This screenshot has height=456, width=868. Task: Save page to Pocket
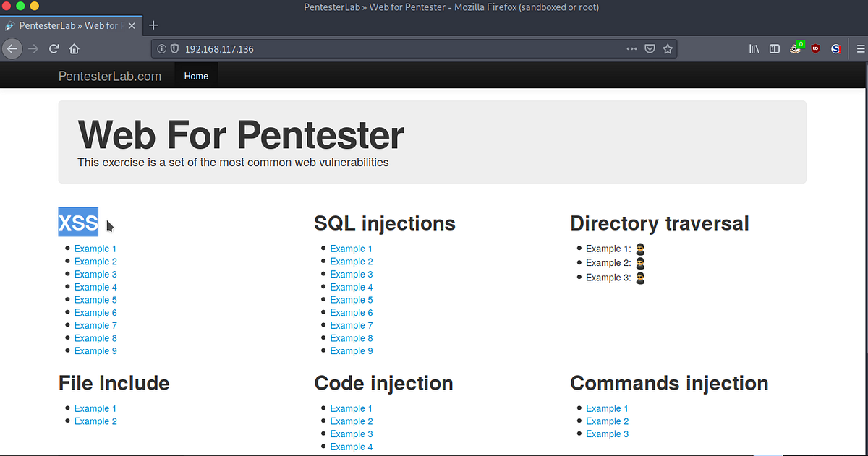coord(650,48)
